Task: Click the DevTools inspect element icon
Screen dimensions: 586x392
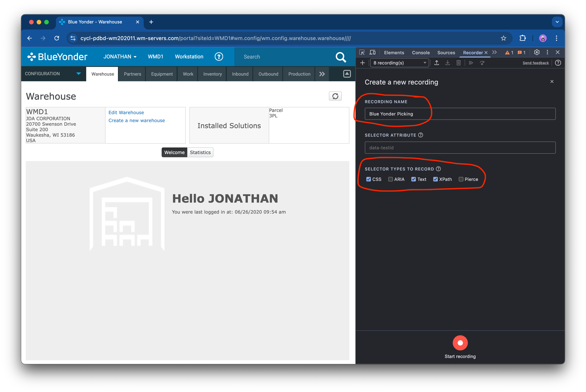Action: coord(362,53)
